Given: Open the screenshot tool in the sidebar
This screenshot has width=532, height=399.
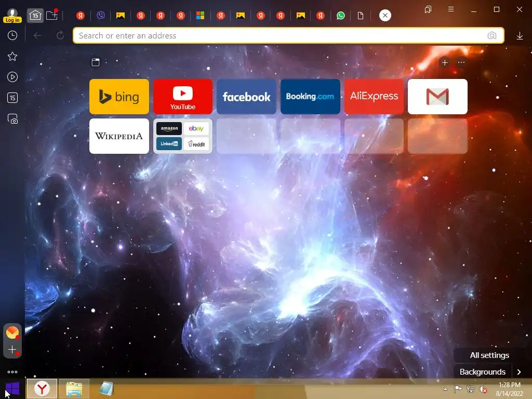Looking at the screenshot, I should click(12, 119).
